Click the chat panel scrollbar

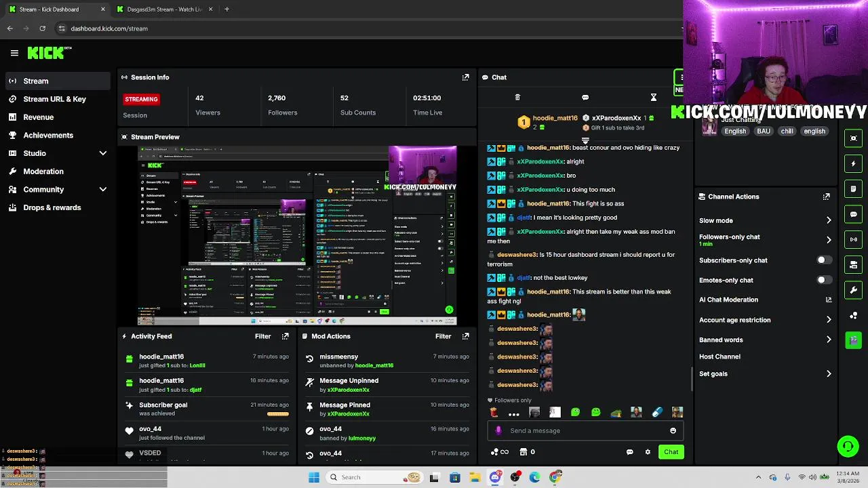pyautogui.click(x=692, y=380)
